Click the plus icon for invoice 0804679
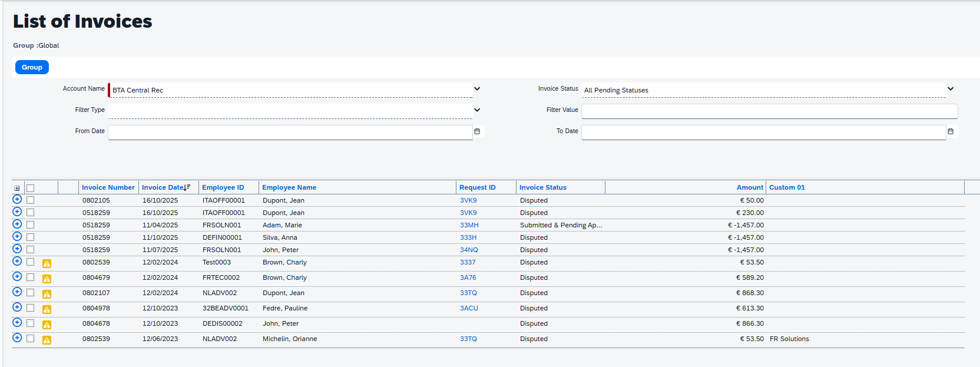The width and height of the screenshot is (980, 367). [17, 276]
